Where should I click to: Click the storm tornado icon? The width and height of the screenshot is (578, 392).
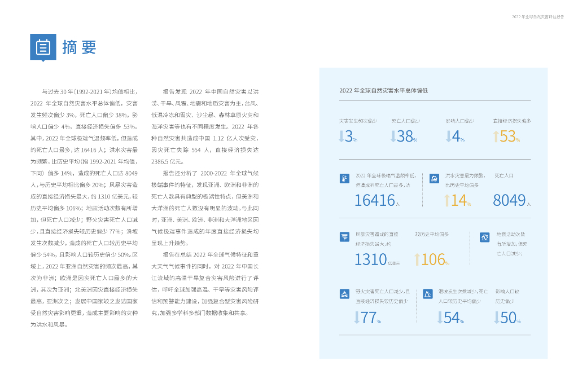point(344,237)
